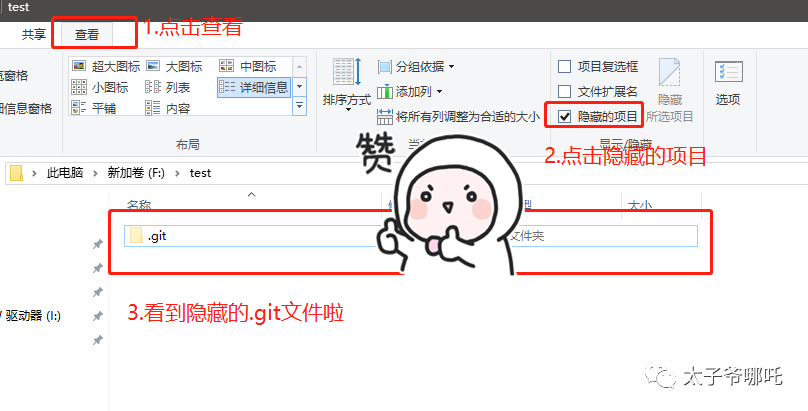Image resolution: width=808 pixels, height=411 pixels.
Task: Select 内容 content layout
Action: point(168,108)
